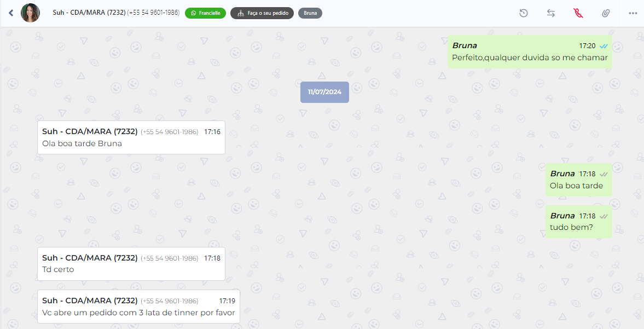This screenshot has width=644, height=329.
Task: Go back using the left arrow icon
Action: tap(11, 13)
